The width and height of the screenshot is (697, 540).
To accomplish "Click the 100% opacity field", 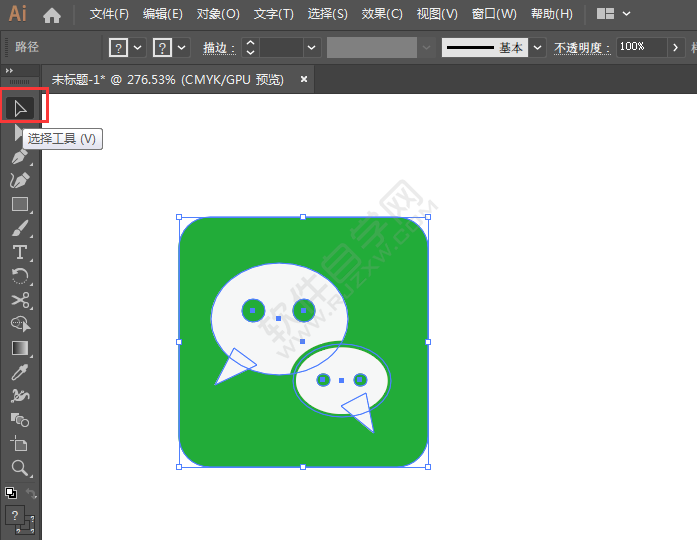I will pos(641,47).
